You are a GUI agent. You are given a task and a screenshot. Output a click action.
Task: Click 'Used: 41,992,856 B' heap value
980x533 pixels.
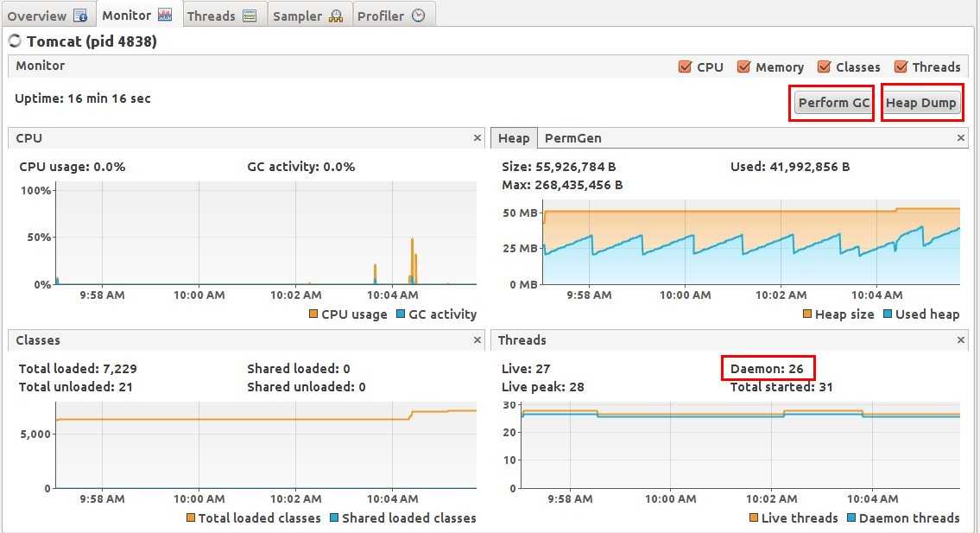point(790,167)
